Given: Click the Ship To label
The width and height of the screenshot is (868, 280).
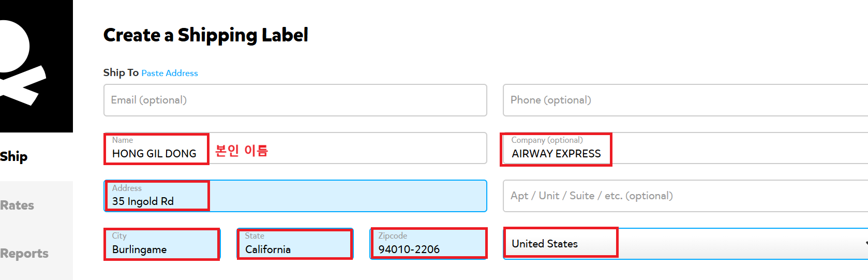Looking at the screenshot, I should point(121,72).
